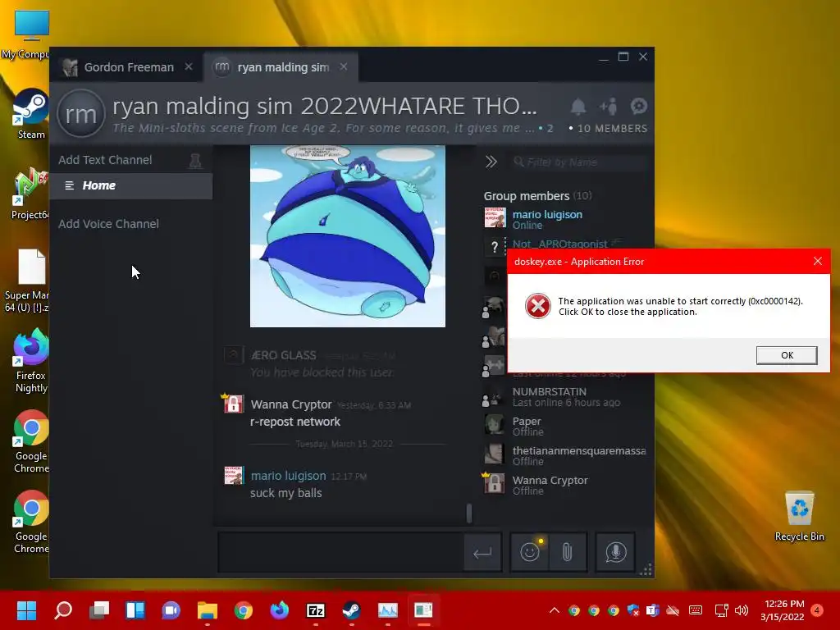
Task: Open the notifications bell in group header
Action: (x=578, y=107)
